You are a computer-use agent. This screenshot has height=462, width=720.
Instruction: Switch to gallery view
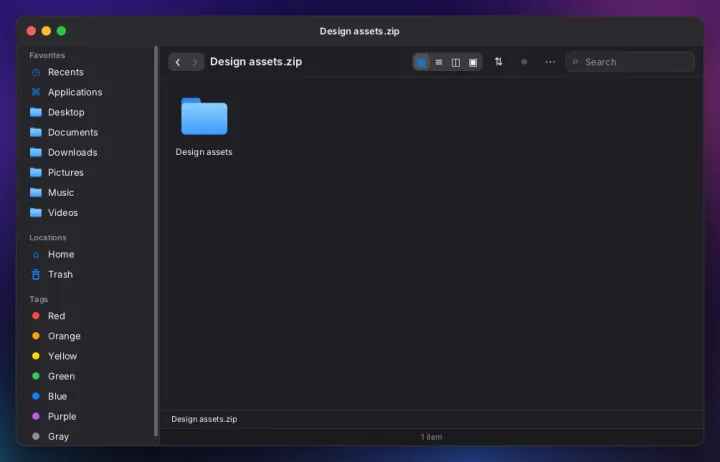pos(473,62)
